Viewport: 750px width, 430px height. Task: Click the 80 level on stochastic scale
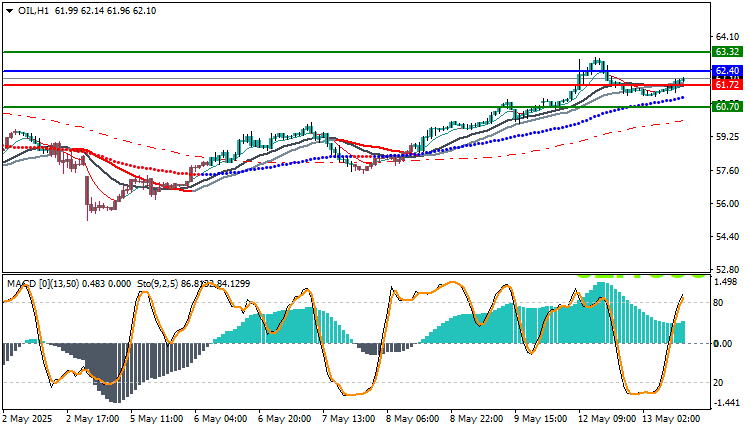click(718, 302)
